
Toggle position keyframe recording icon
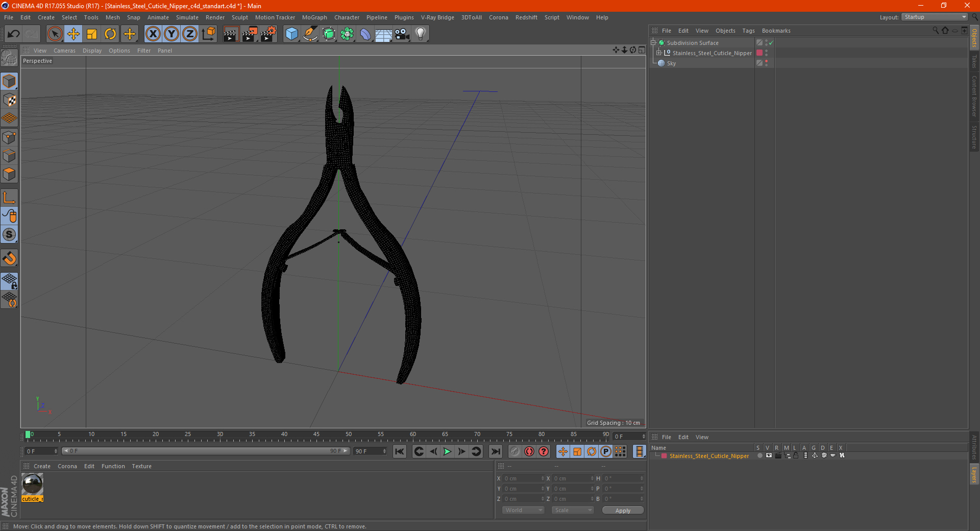coord(562,451)
